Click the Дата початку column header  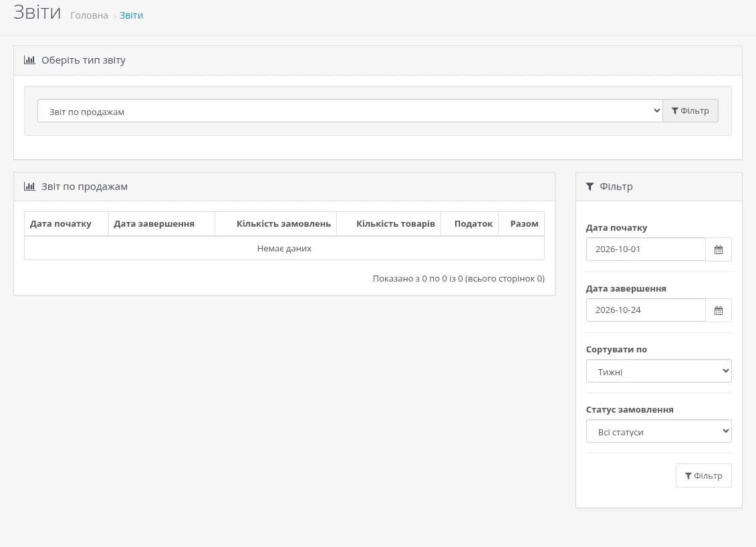[x=60, y=224]
